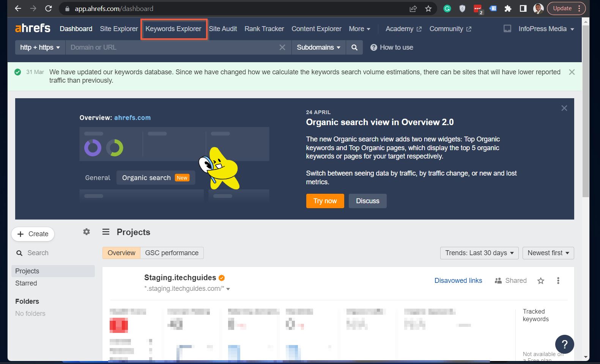Clear the Domain or URL field
The height and width of the screenshot is (364, 600).
coord(282,47)
